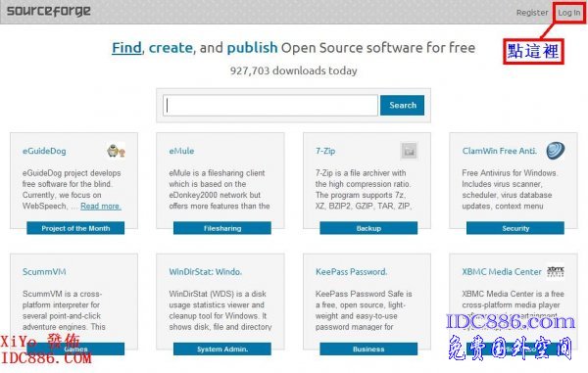Open the System Admin. category
Image resolution: width=588 pixels, height=373 pixels.
tap(222, 350)
